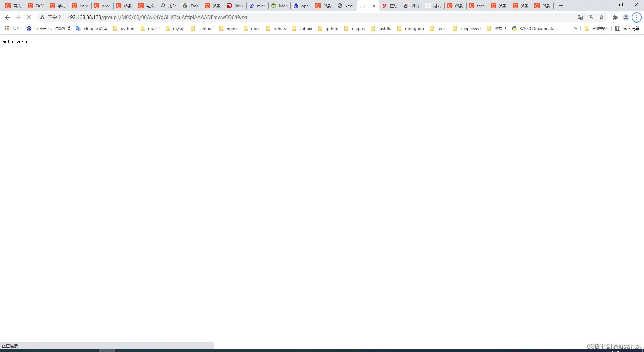Close the active loading tab

click(374, 6)
